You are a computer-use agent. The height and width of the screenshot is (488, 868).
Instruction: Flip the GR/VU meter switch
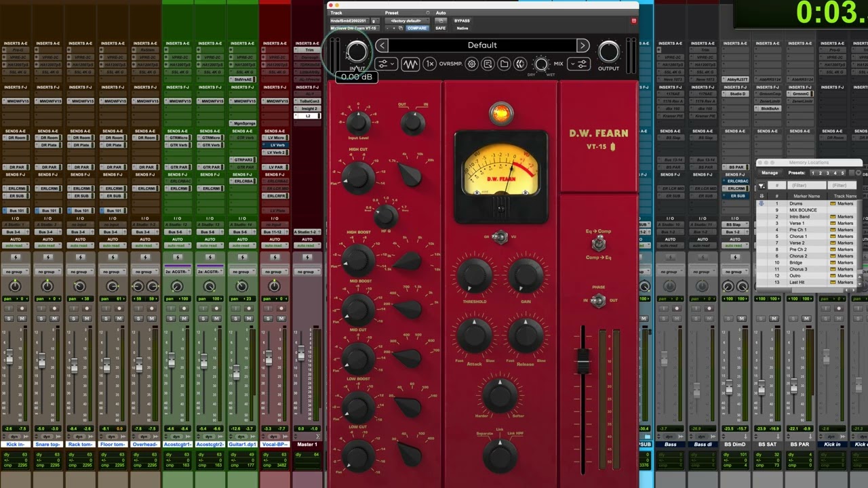[500, 237]
